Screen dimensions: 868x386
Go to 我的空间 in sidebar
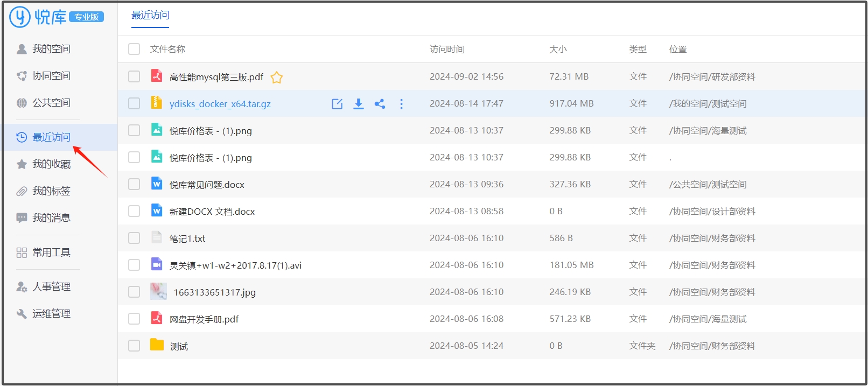click(51, 49)
